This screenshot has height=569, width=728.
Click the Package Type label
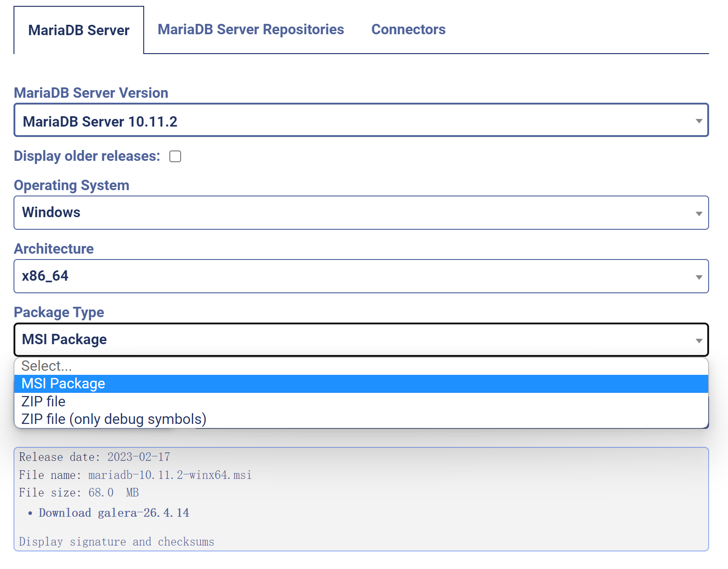tap(59, 312)
